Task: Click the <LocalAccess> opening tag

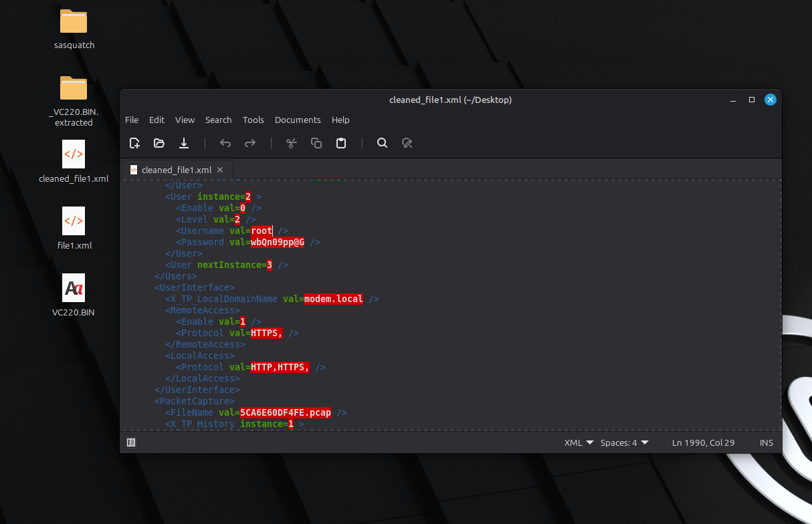Action: (200, 356)
